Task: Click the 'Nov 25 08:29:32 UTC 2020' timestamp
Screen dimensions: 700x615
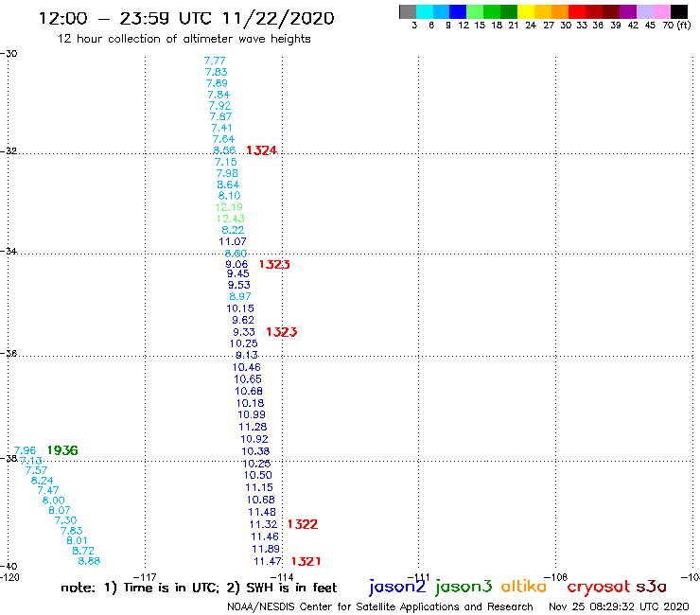Action: point(619,607)
